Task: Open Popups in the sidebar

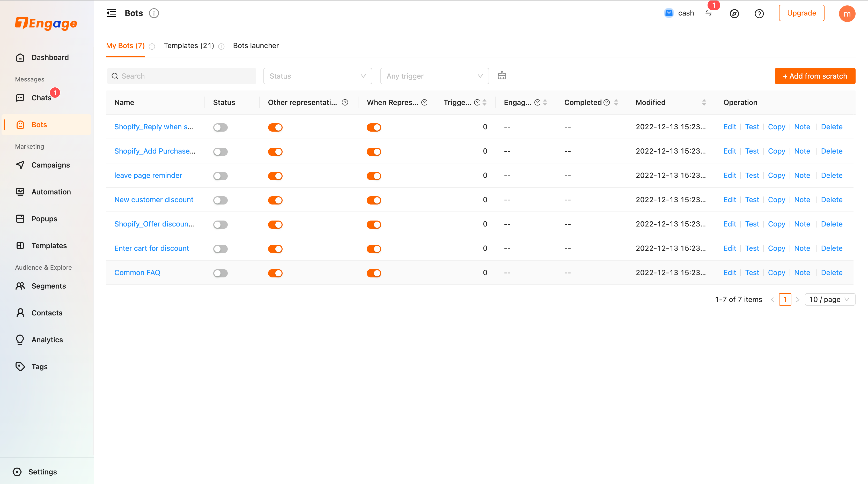Action: pos(47,219)
